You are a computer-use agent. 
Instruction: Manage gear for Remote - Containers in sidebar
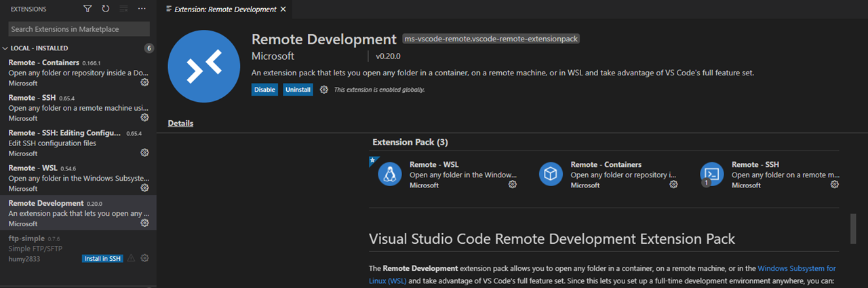[x=144, y=82]
